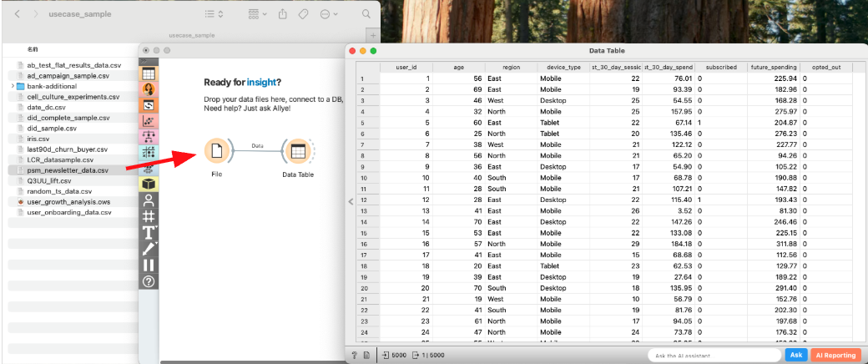Sort by the region column header
868x364 pixels.
point(512,67)
